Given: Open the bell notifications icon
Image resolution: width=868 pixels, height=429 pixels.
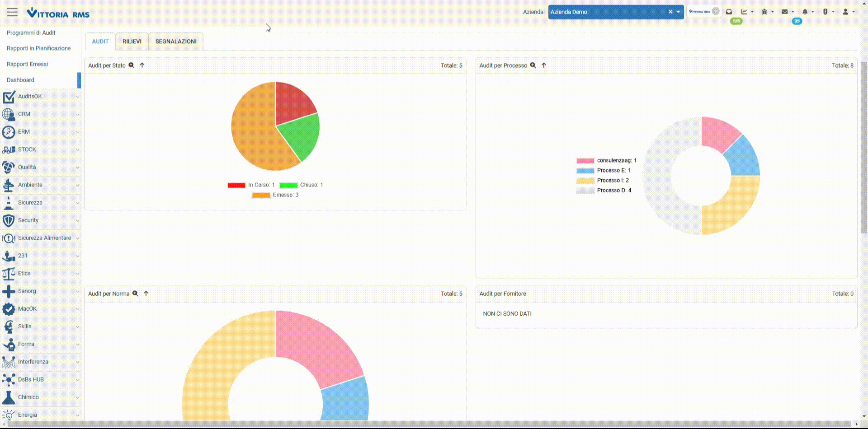Looking at the screenshot, I should [805, 12].
